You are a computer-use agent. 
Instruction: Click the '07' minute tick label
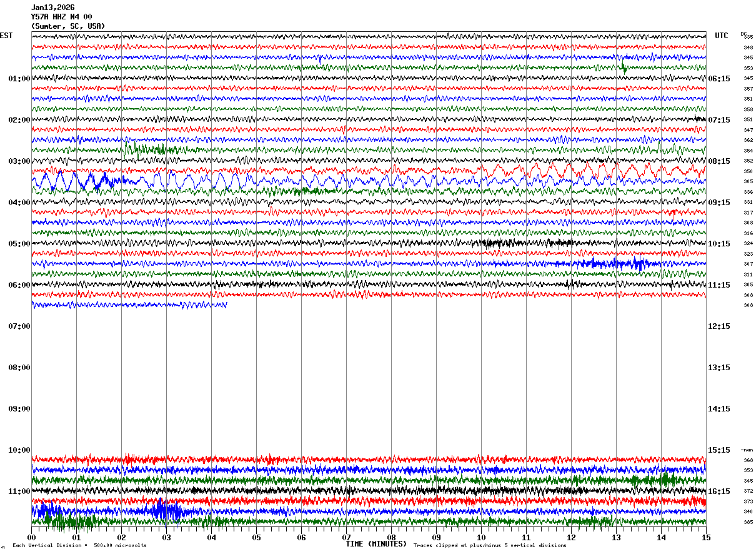click(346, 537)
